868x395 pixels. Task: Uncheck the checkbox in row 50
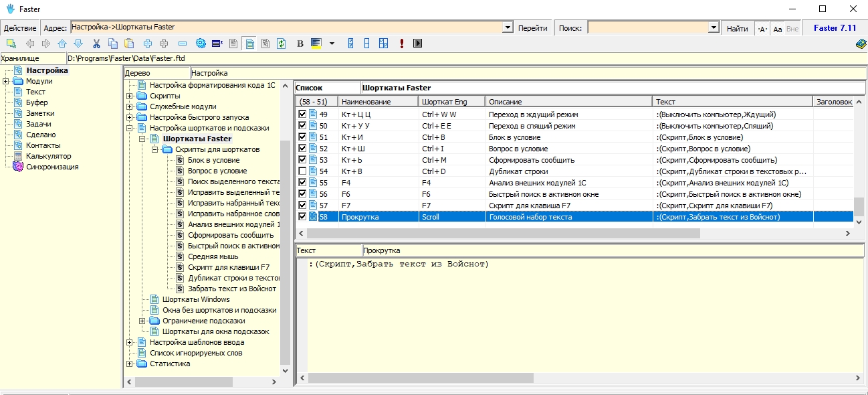[302, 126]
